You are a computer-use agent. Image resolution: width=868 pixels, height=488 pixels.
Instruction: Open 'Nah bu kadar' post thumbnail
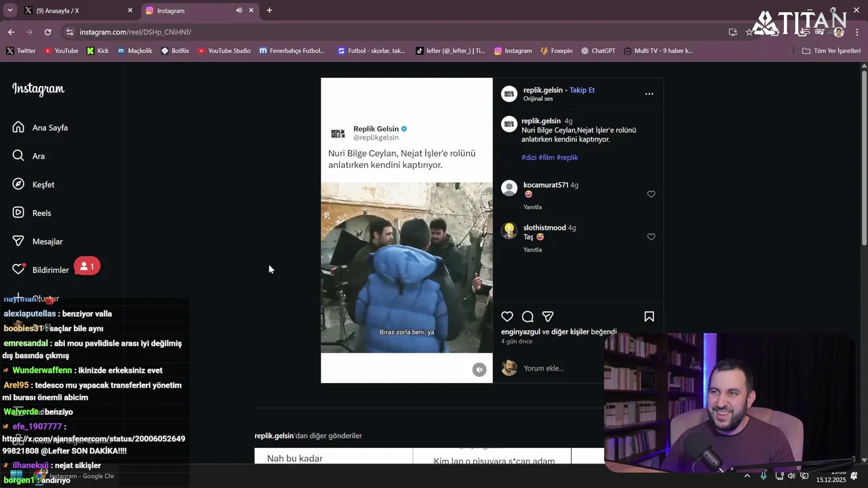(333, 456)
